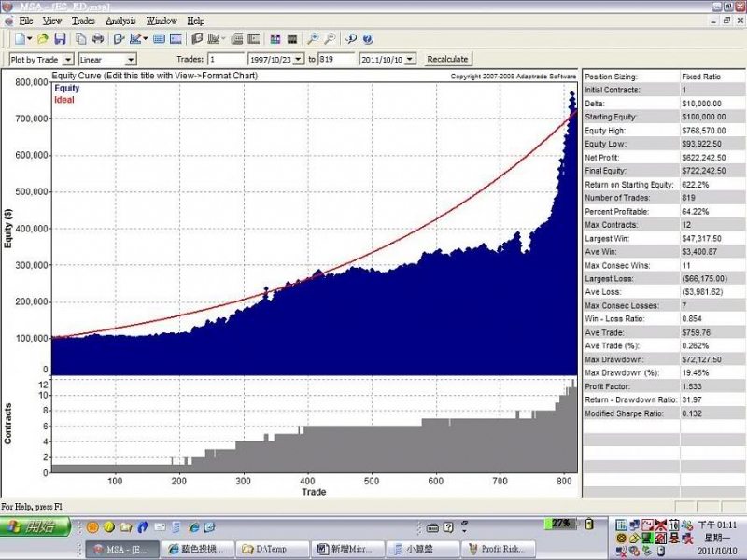The height and width of the screenshot is (560, 747).
Task: Click the Recalculate button
Action: [x=447, y=59]
